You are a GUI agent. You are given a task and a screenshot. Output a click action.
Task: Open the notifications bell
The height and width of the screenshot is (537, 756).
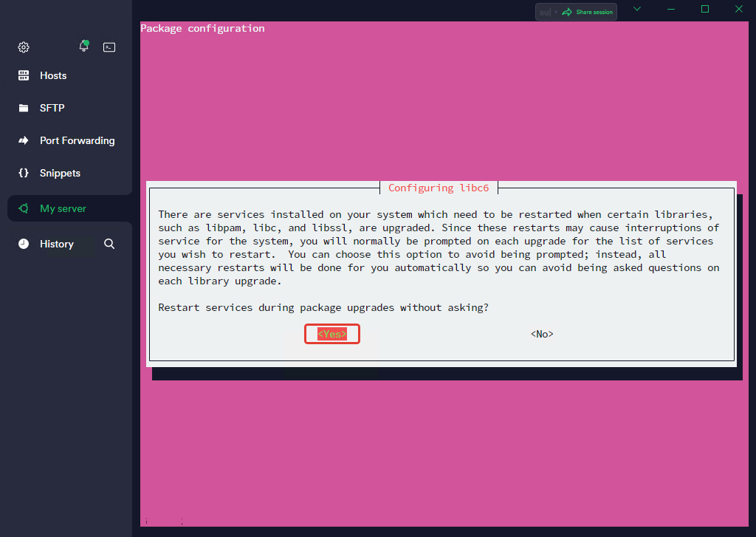point(84,47)
